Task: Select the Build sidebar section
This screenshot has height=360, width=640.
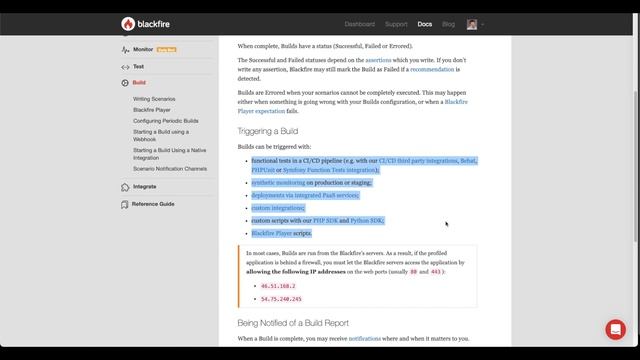Action: point(139,82)
